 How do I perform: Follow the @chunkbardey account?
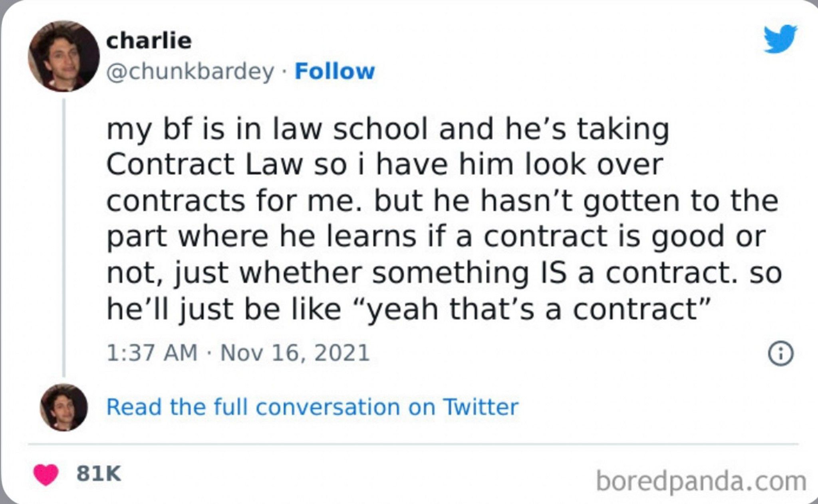[335, 71]
